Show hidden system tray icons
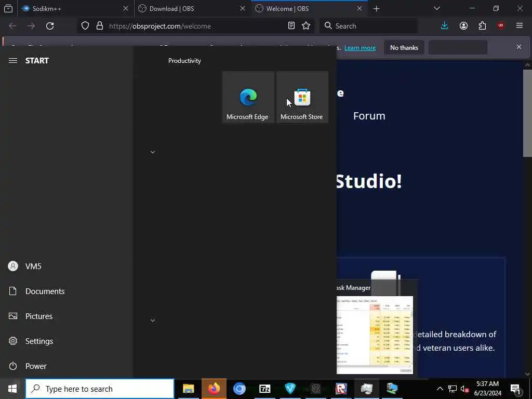This screenshot has height=399, width=532. tap(440, 389)
